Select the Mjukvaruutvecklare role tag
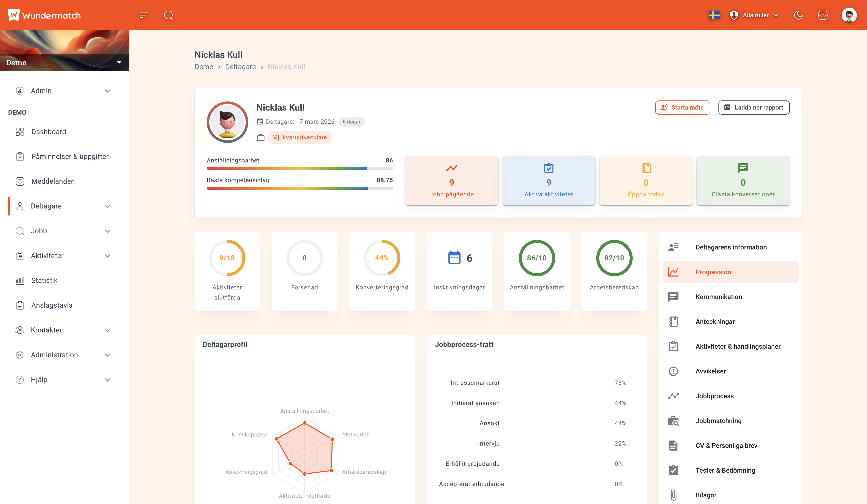This screenshot has width=867, height=504. coord(299,137)
